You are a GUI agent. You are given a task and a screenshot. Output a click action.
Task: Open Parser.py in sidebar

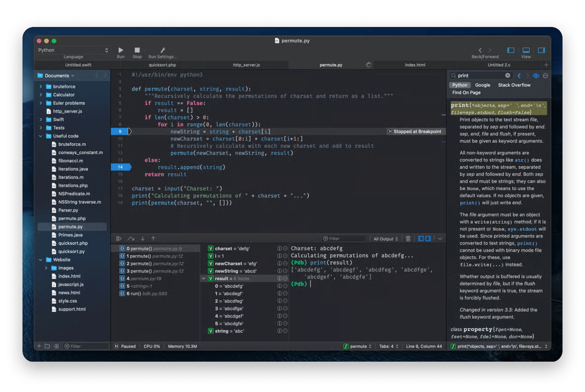[x=68, y=210]
